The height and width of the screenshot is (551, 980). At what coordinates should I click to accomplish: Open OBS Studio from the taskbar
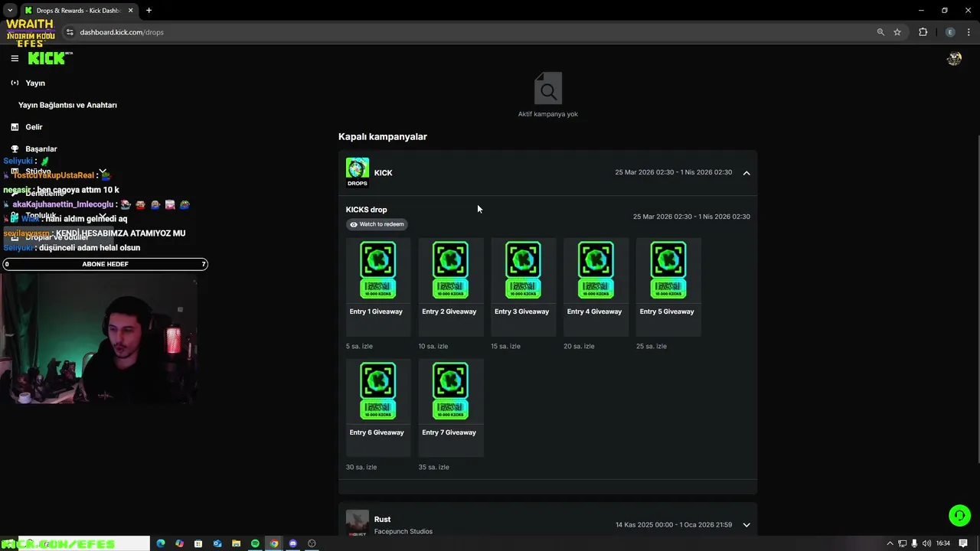(312, 543)
